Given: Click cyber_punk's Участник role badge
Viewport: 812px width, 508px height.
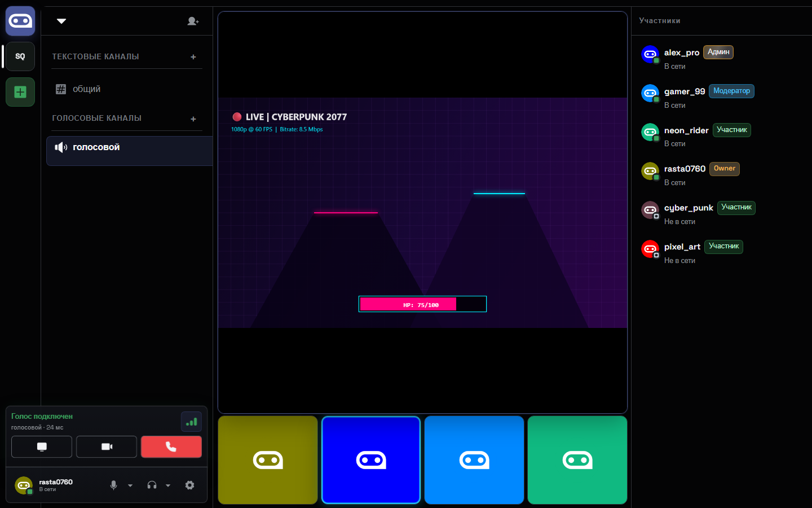Looking at the screenshot, I should coord(736,208).
